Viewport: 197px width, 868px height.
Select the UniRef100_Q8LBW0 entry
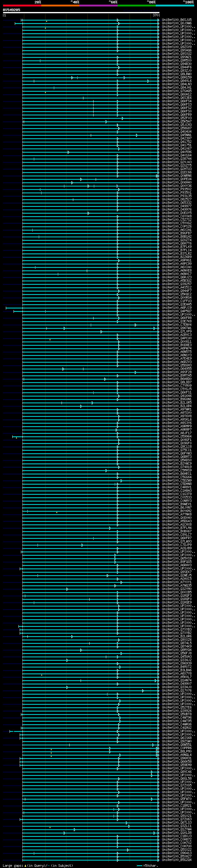coord(177,74)
